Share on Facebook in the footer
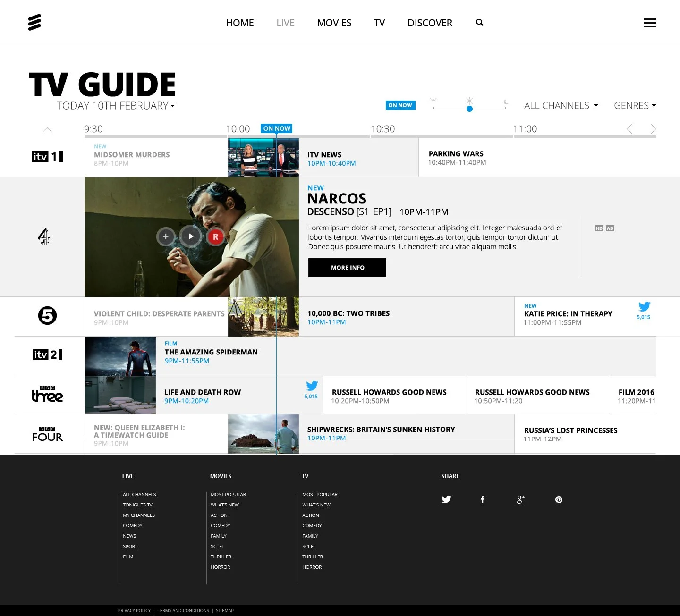Screen dimensions: 680x616 (x=483, y=499)
